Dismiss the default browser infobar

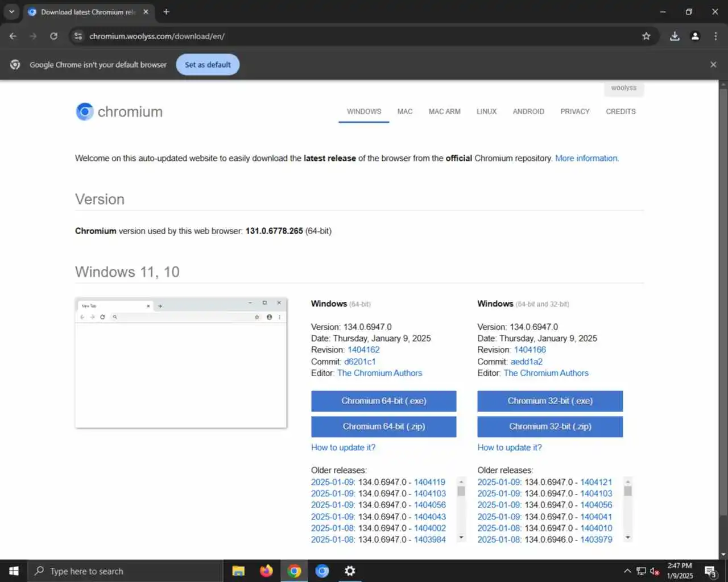(713, 64)
